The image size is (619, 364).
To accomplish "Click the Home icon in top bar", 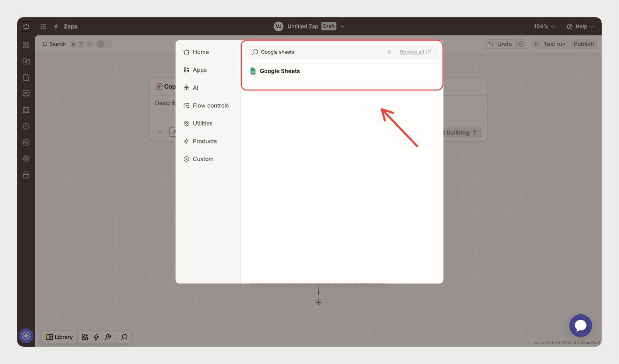I will (x=26, y=26).
